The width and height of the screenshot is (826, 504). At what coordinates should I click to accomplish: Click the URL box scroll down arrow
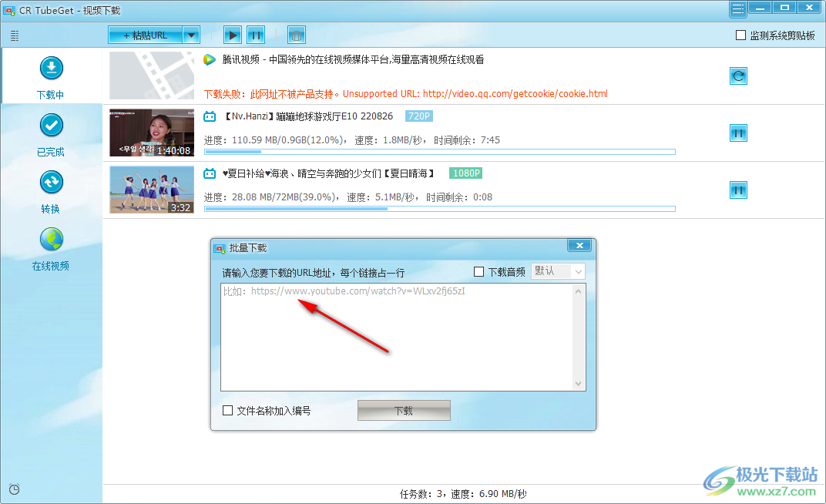click(x=579, y=384)
